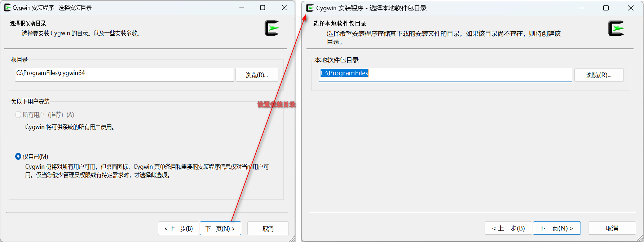Close the install directory window

(x=284, y=8)
